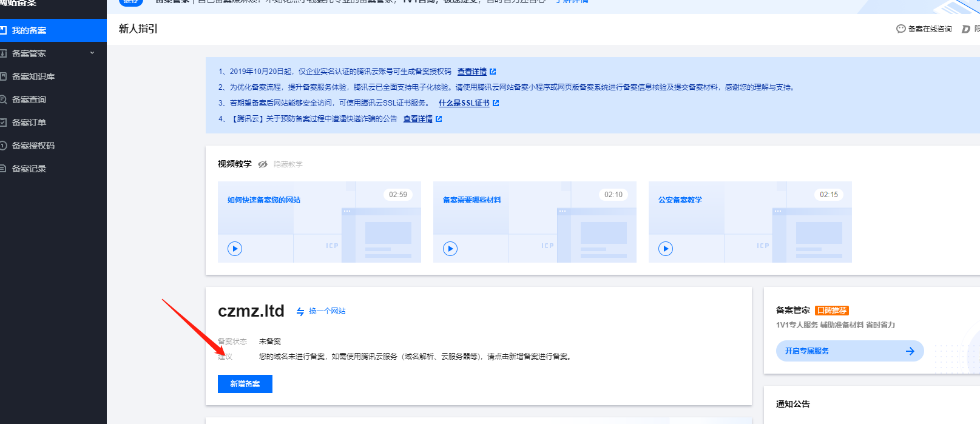The height and width of the screenshot is (424, 980).
Task: Open 公安备案教学 video thumbnail
Action: 750,222
